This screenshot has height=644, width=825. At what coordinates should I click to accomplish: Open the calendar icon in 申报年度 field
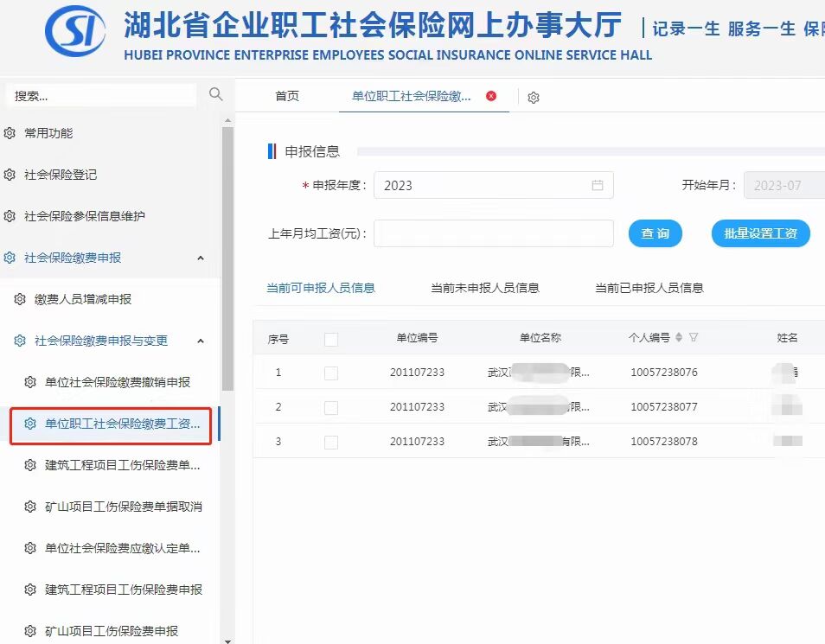tap(598, 184)
